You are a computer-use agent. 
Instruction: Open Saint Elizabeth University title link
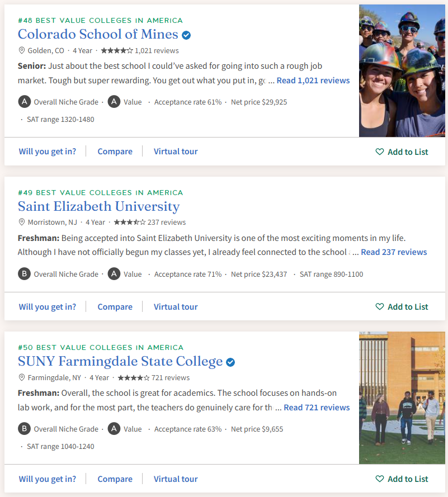click(x=98, y=206)
